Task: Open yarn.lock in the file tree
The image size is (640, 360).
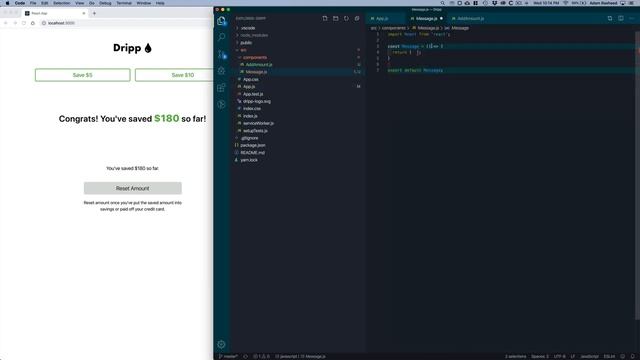Action: pyautogui.click(x=249, y=160)
